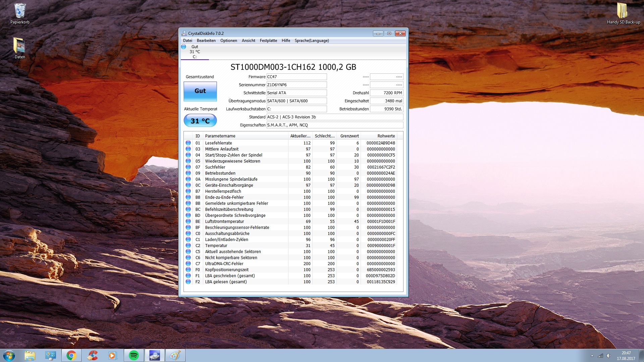Open Papierkorb on desktop

20,13
